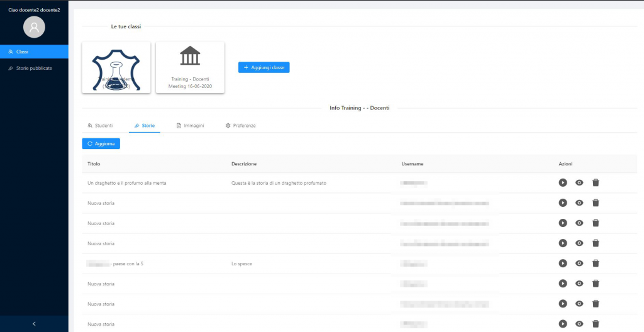The width and height of the screenshot is (644, 332).
Task: Open the Studenti tab
Action: (100, 126)
